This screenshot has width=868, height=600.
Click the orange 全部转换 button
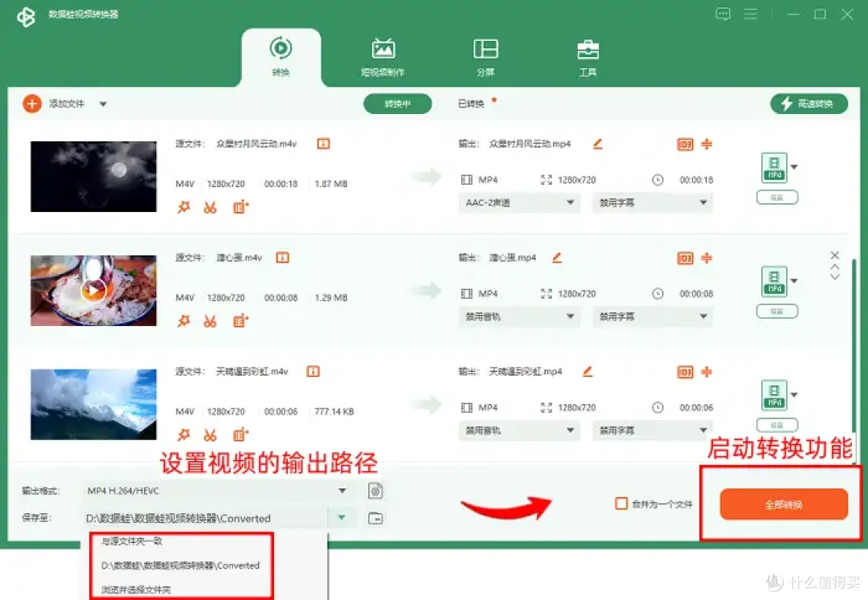click(x=784, y=504)
